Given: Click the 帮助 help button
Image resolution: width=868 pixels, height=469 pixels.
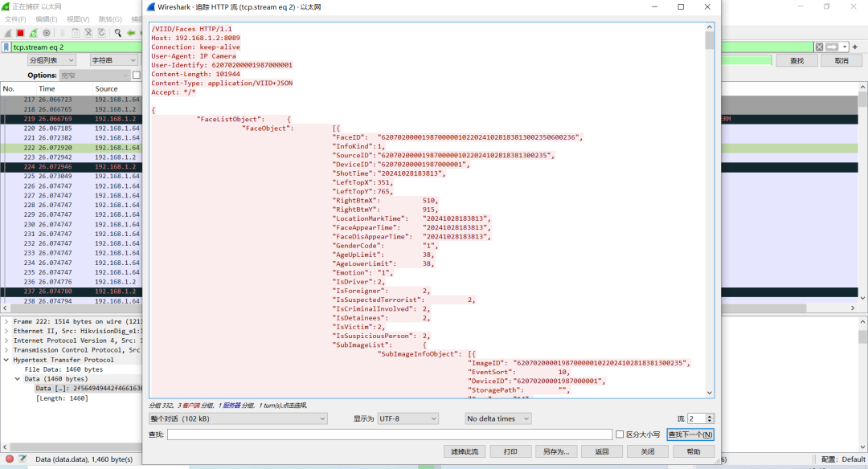Looking at the screenshot, I should 694,452.
